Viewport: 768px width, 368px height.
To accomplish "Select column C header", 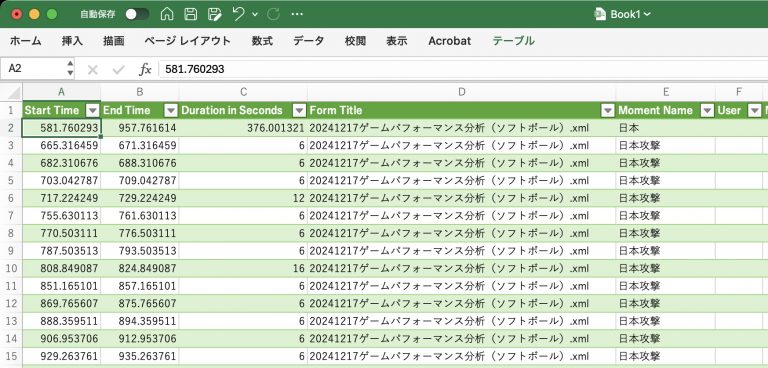I will [243, 92].
